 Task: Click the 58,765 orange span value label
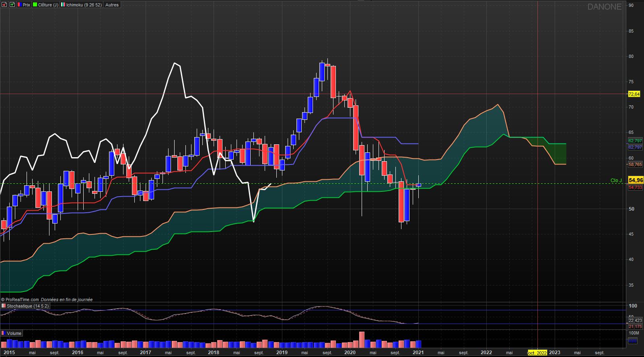635,164
